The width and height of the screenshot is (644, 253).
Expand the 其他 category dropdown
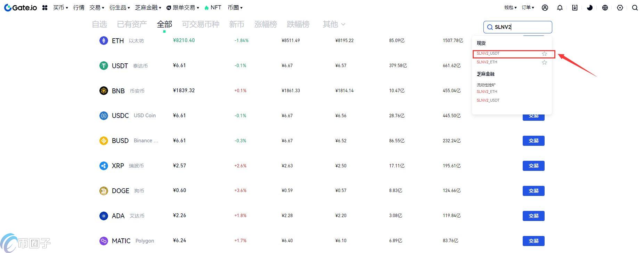click(x=334, y=24)
